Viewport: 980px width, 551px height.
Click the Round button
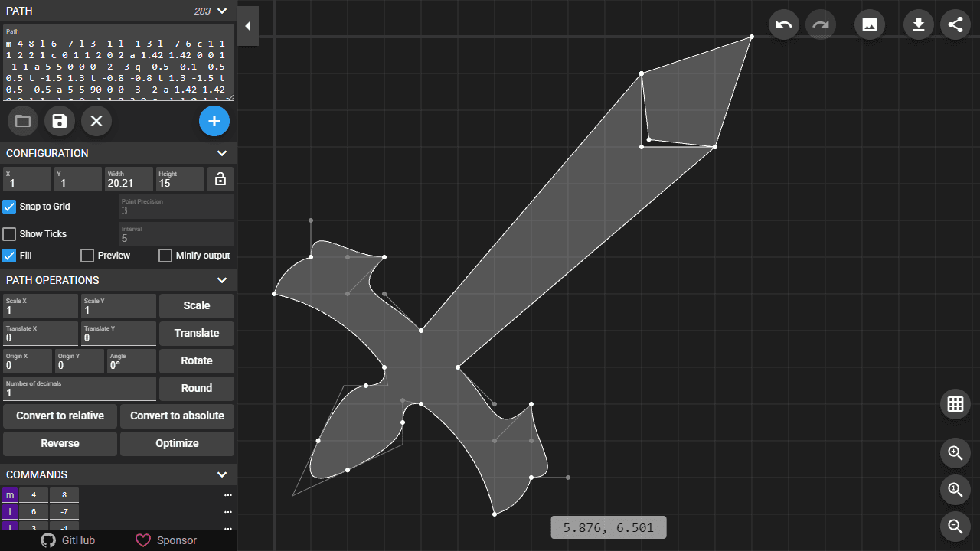pyautogui.click(x=197, y=388)
